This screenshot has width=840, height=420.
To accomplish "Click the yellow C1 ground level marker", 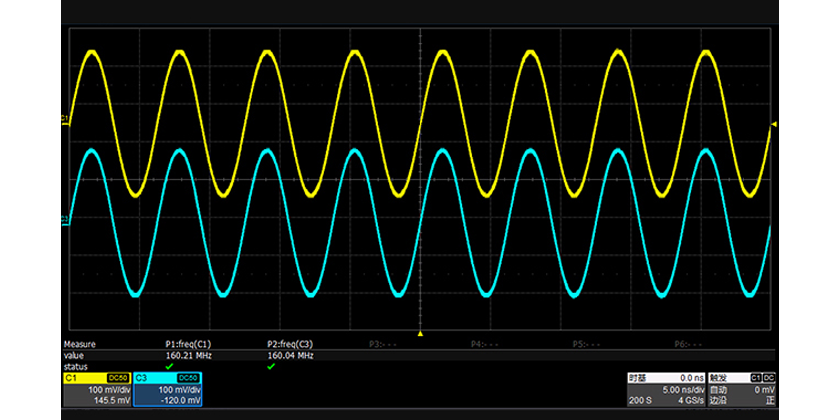I will coord(65,121).
